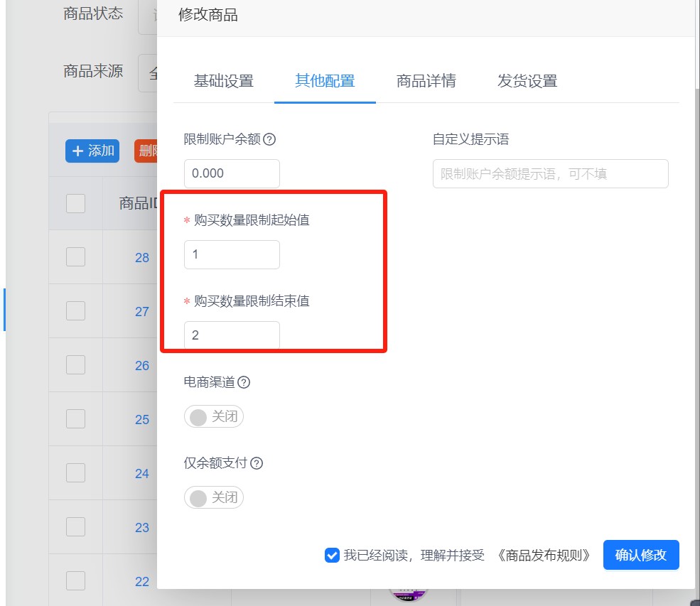The height and width of the screenshot is (606, 700).
Task: Uncheck the 我已经阅读 agreement checkbox
Action: click(332, 556)
